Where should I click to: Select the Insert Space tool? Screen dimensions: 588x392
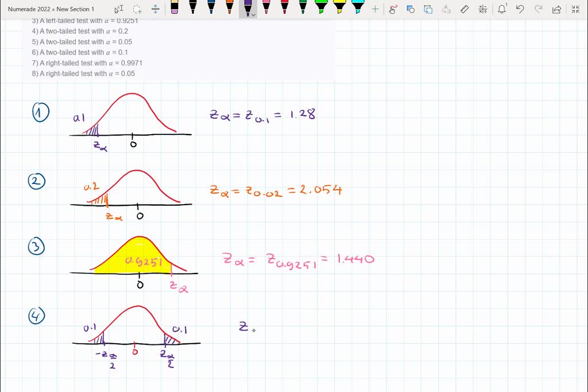click(156, 9)
